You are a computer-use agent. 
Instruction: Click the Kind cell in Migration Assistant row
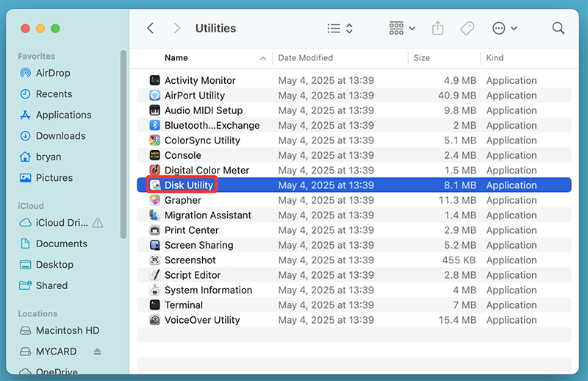pyautogui.click(x=512, y=215)
